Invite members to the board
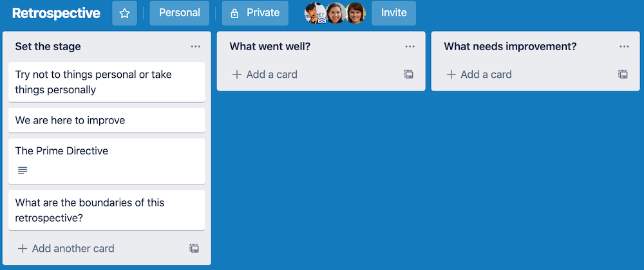The width and height of the screenshot is (644, 270). pos(394,13)
